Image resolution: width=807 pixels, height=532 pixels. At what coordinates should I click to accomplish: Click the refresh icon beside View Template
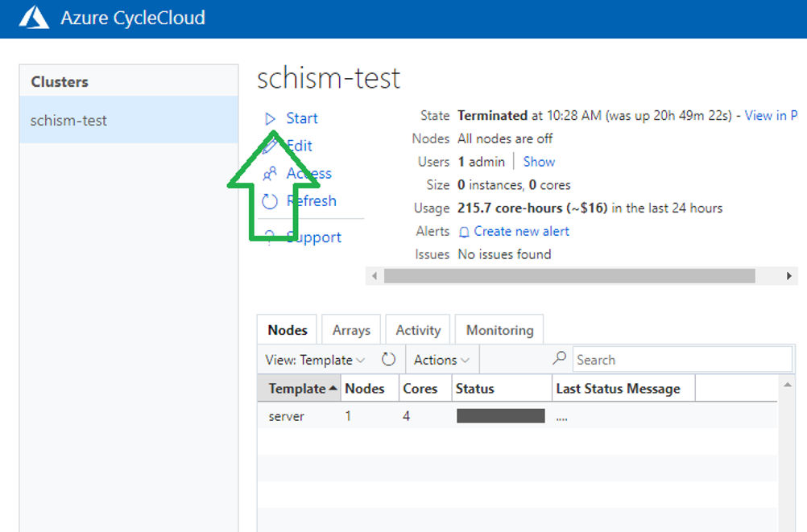[388, 359]
